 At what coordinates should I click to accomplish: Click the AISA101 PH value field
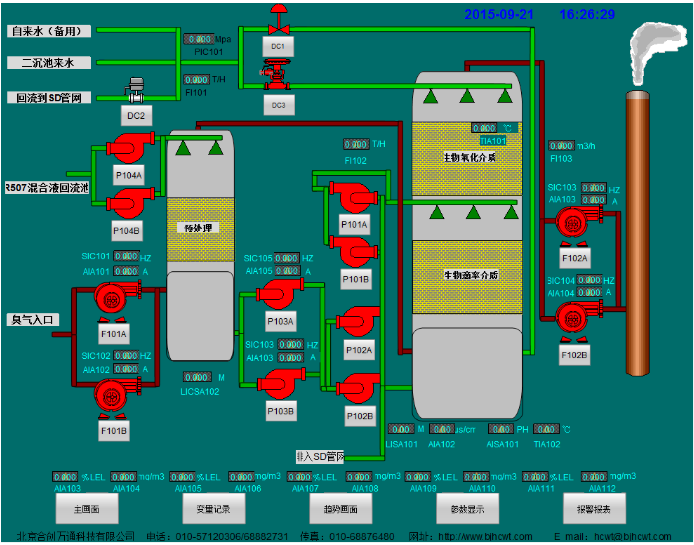coord(501,429)
